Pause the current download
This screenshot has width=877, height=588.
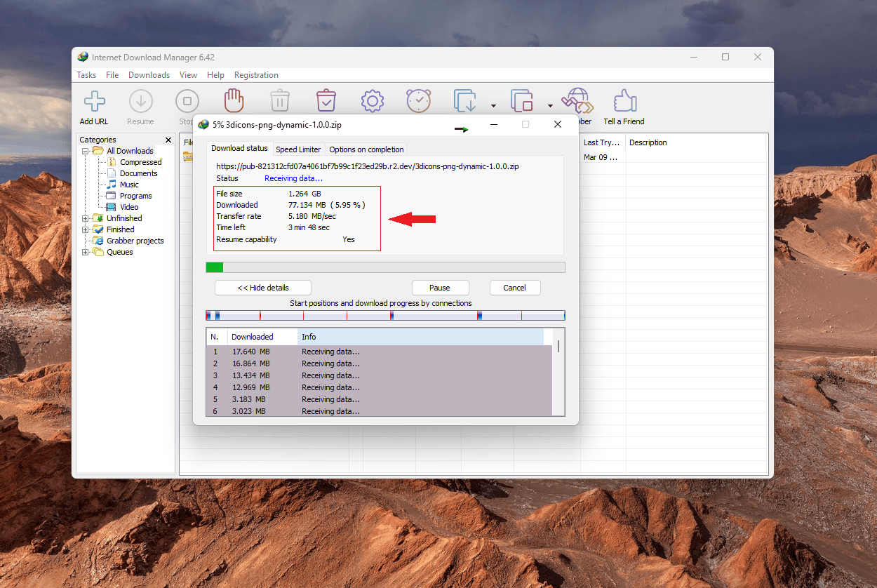coord(440,287)
